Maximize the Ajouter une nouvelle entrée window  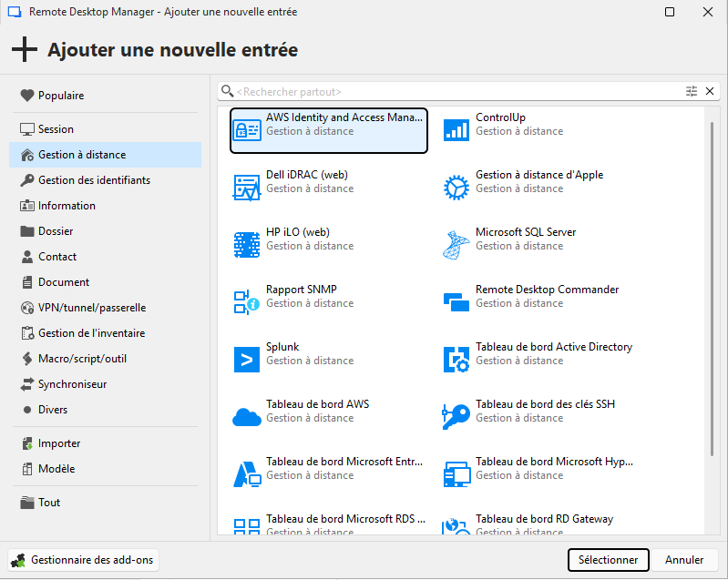click(x=670, y=12)
